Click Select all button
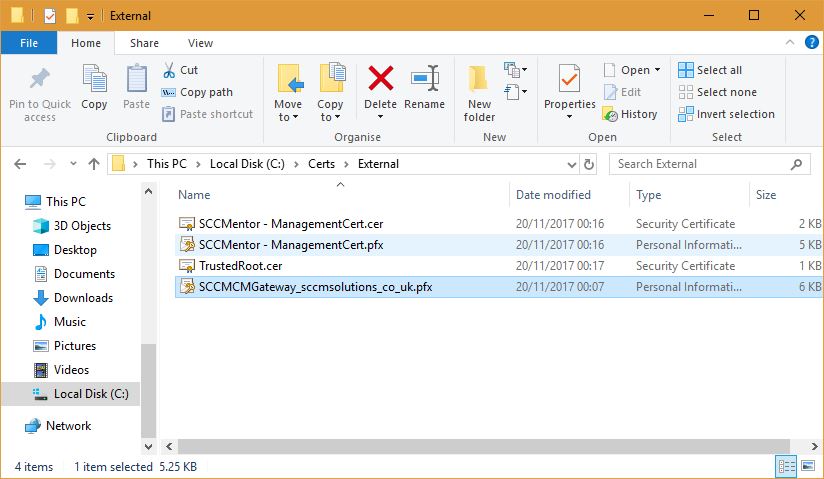824x479 pixels. (711, 70)
